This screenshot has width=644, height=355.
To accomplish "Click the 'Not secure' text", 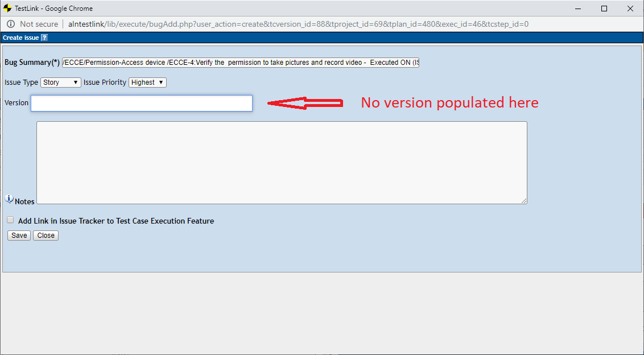I will (39, 24).
